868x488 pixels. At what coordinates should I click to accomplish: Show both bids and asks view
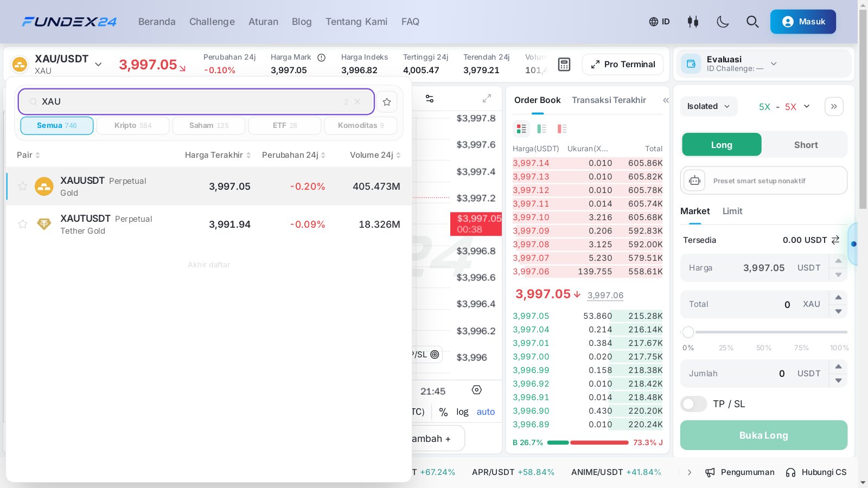[521, 129]
